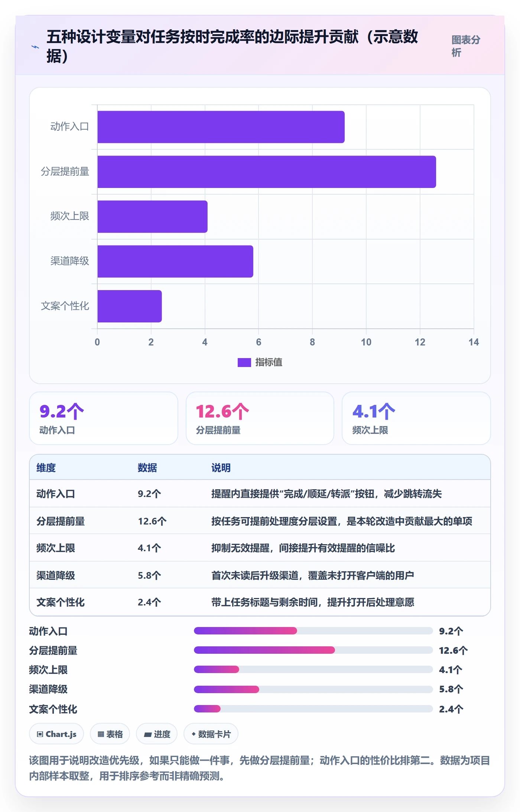The height and width of the screenshot is (812, 520).
Task: Click the 说明 column header
Action: pos(221,468)
